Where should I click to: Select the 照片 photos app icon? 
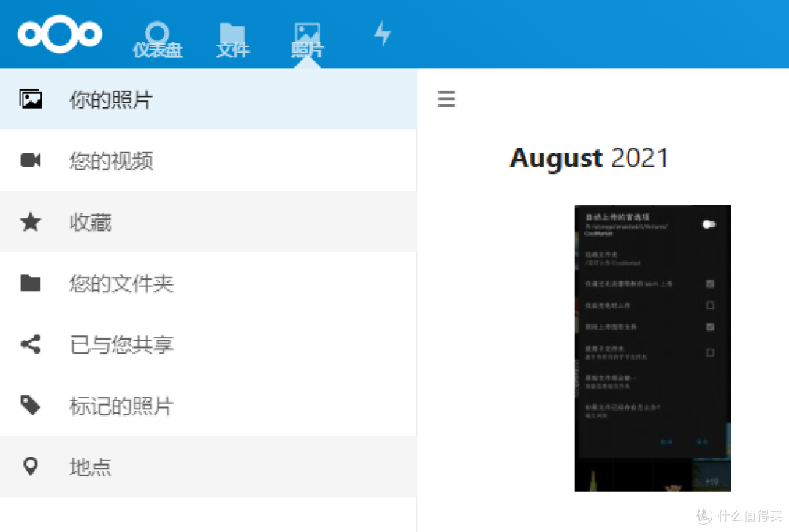307,34
